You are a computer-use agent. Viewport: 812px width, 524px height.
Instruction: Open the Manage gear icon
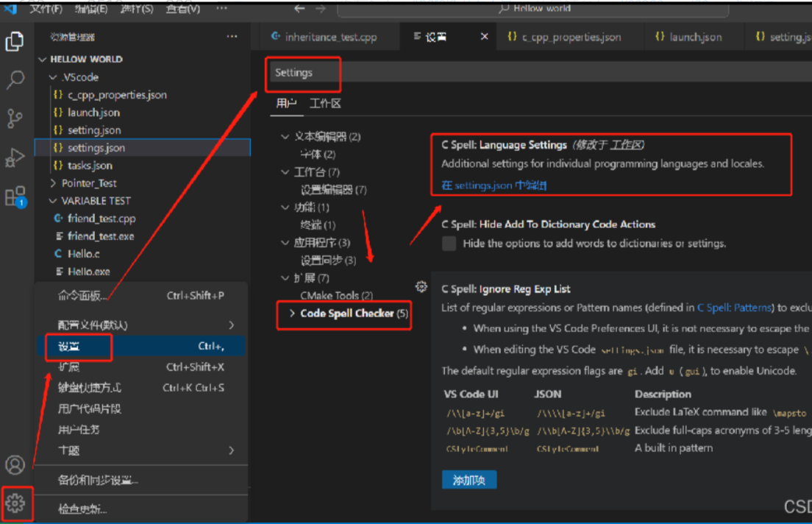[x=14, y=503]
